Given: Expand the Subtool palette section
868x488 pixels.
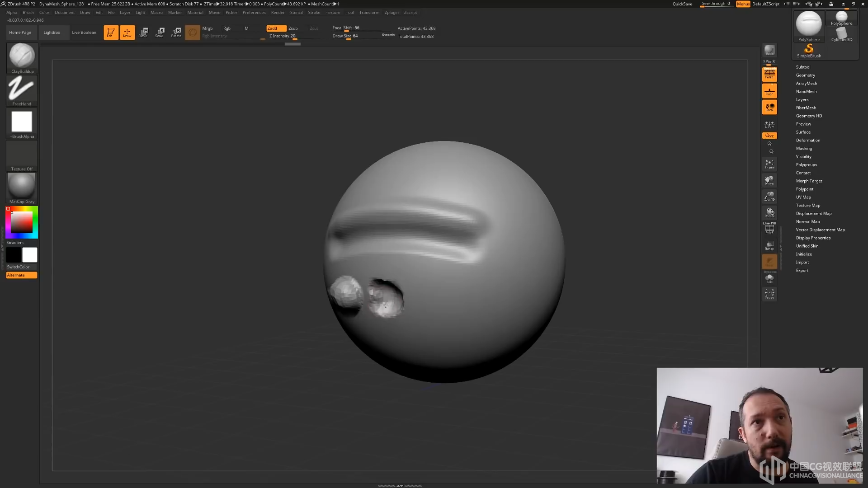Looking at the screenshot, I should (x=803, y=67).
